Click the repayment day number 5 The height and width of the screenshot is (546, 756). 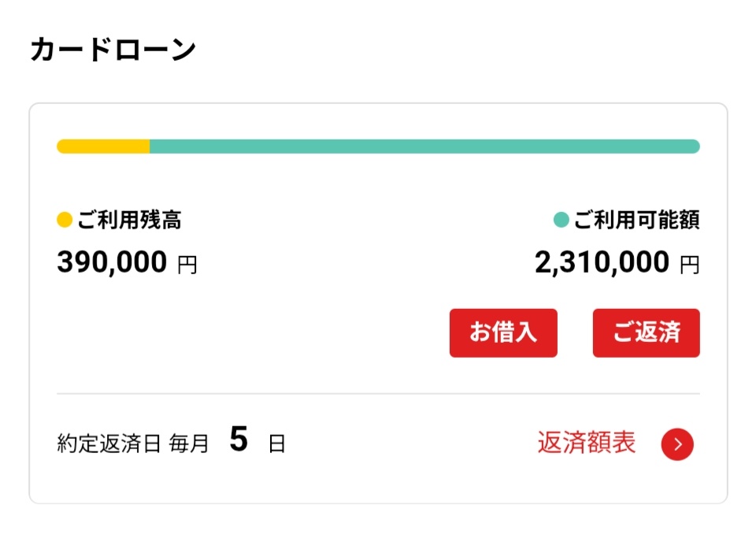coord(239,440)
